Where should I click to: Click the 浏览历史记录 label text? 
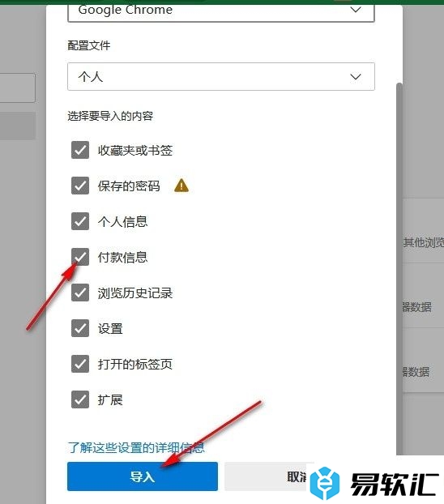coord(135,293)
